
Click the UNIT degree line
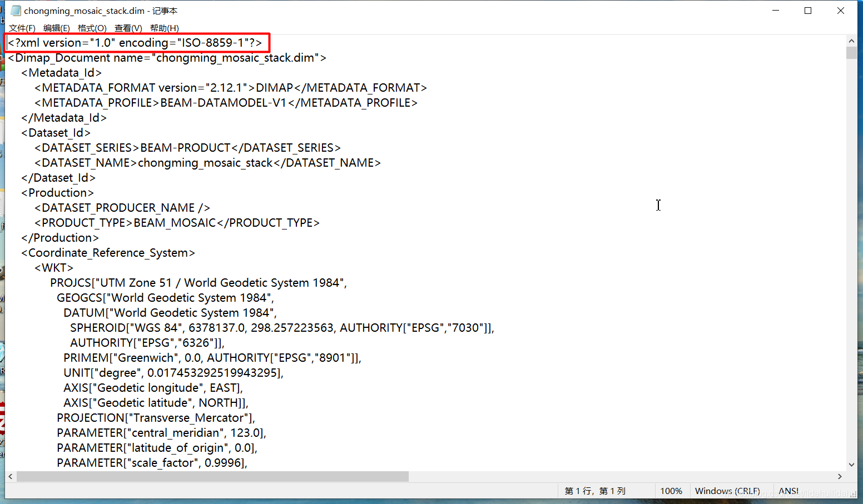(x=173, y=373)
